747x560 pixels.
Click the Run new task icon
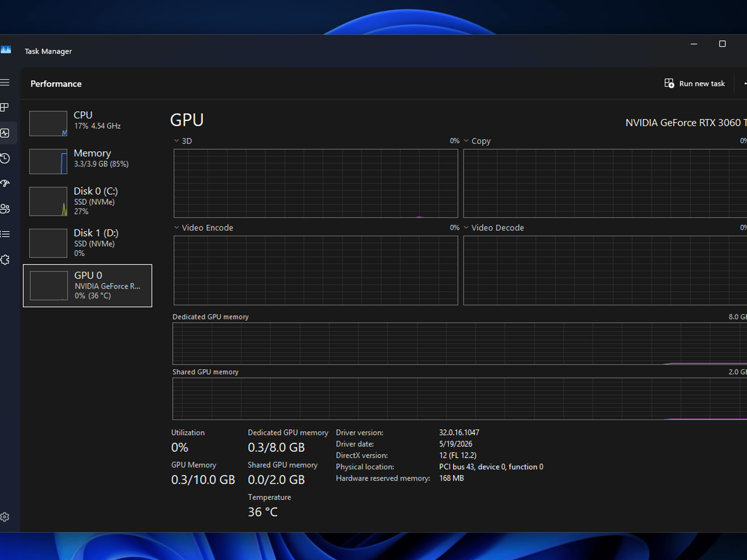tap(669, 83)
